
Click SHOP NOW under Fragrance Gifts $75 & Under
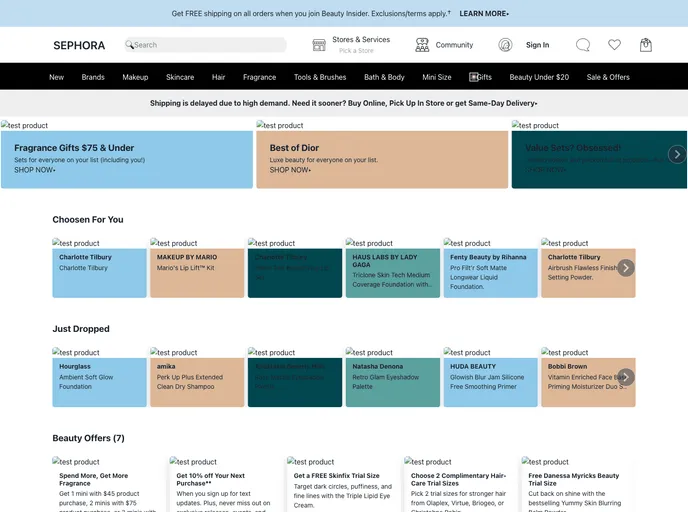click(x=35, y=170)
